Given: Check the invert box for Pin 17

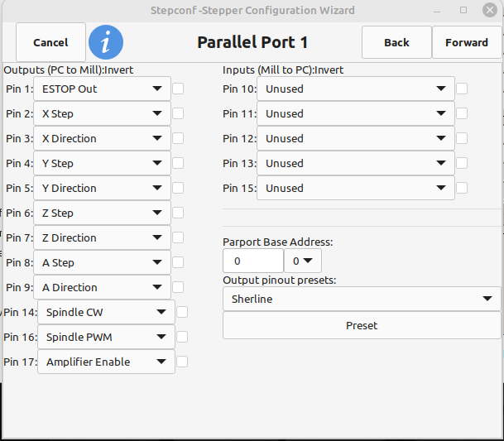Looking at the screenshot, I should pos(182,362).
